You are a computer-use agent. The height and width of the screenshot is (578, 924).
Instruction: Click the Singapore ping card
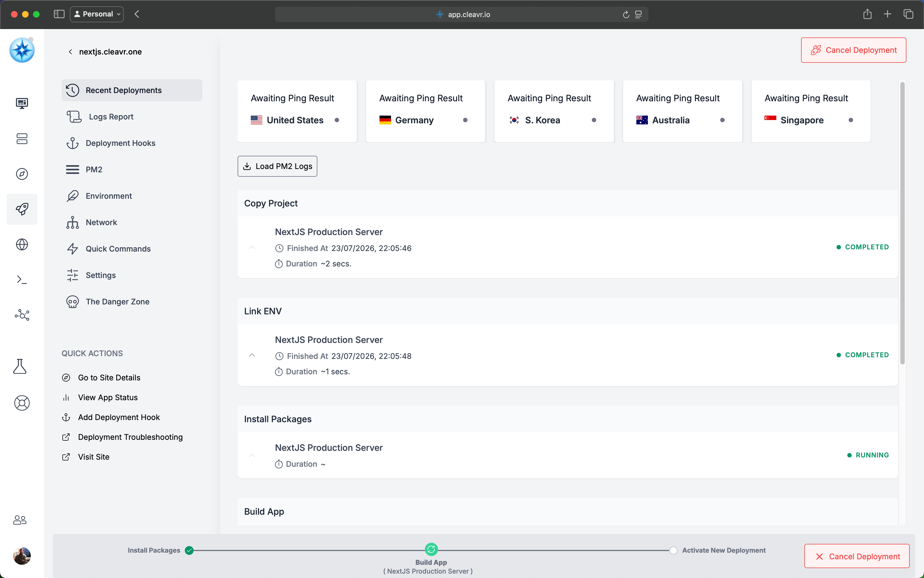[x=811, y=111]
